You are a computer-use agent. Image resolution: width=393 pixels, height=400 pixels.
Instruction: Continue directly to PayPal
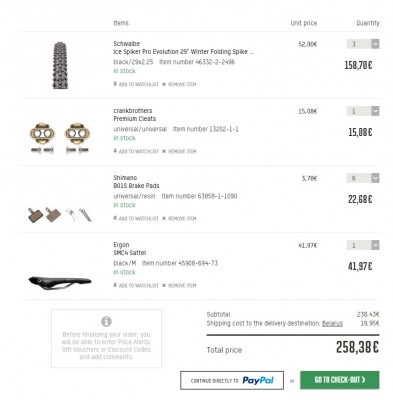pos(232,380)
